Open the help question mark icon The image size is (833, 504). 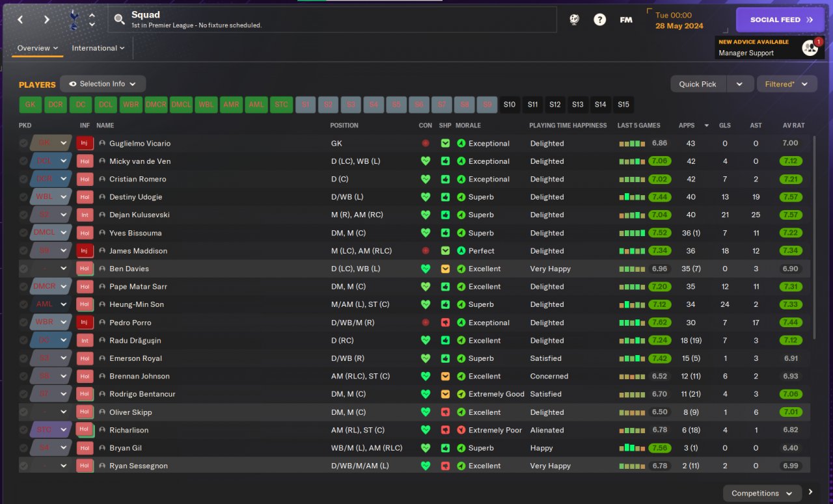[600, 20]
